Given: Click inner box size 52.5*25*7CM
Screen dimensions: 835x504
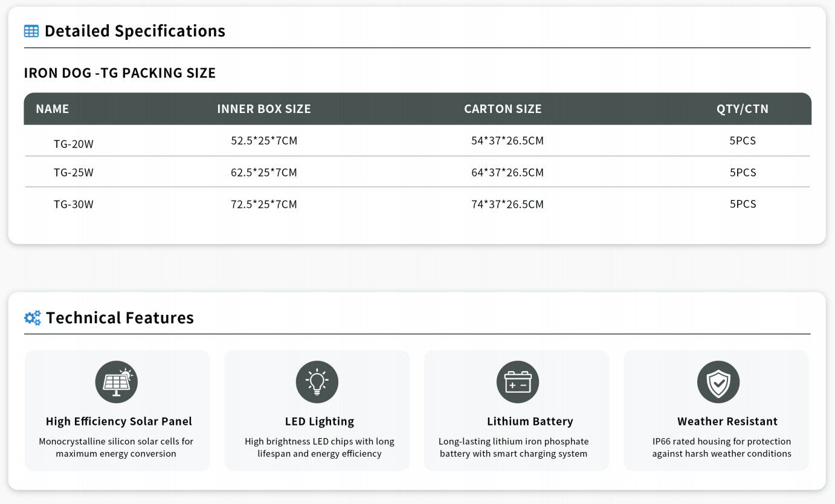Looking at the screenshot, I should (x=264, y=141).
